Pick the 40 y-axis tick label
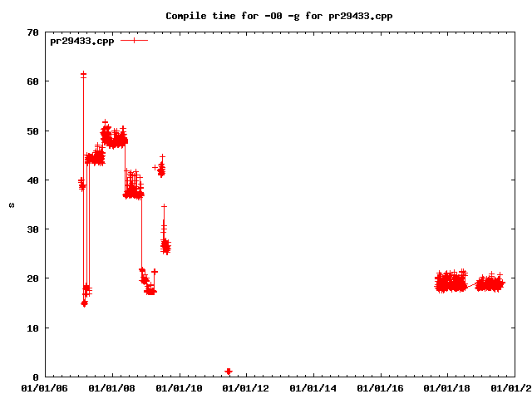 33,180
